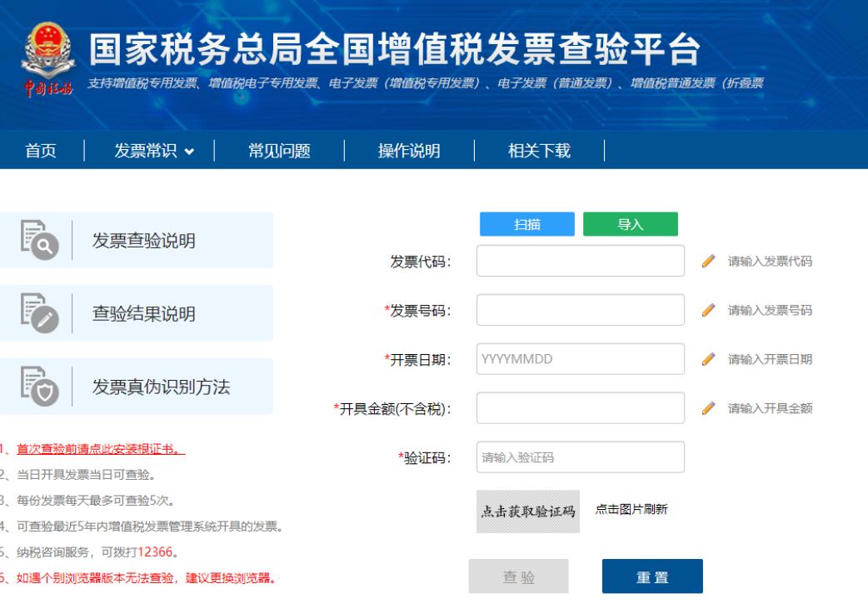Open the 相关下载 navigation item
This screenshot has height=604, width=868.
(539, 151)
